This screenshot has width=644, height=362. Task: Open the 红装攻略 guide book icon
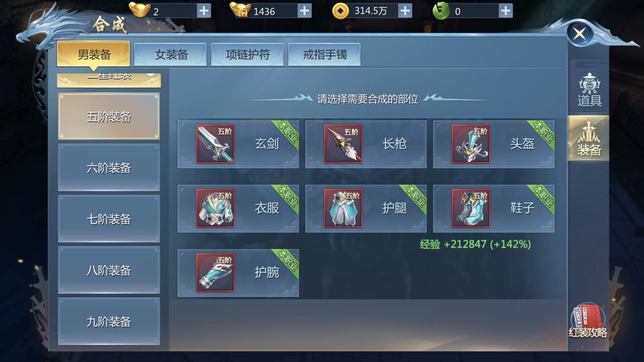point(588,321)
